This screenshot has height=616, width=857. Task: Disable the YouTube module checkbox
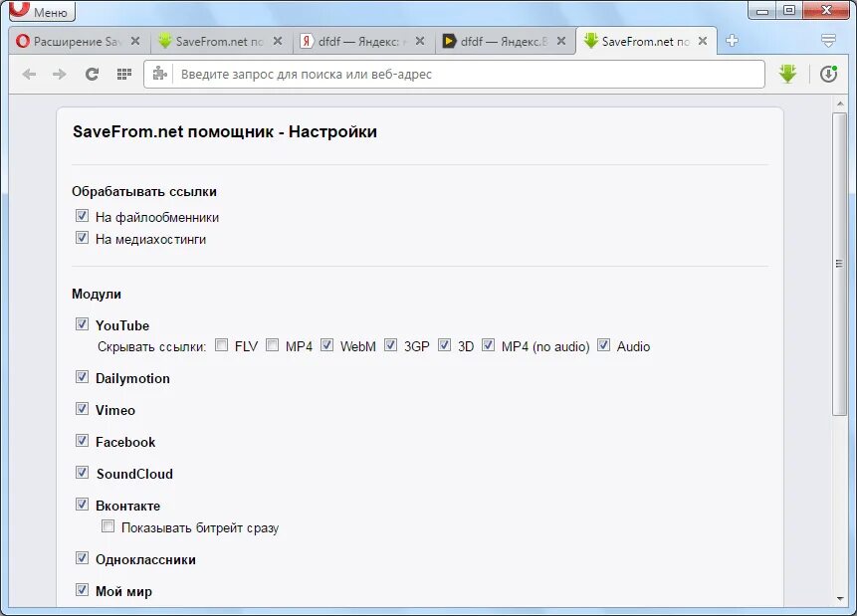pyautogui.click(x=82, y=324)
